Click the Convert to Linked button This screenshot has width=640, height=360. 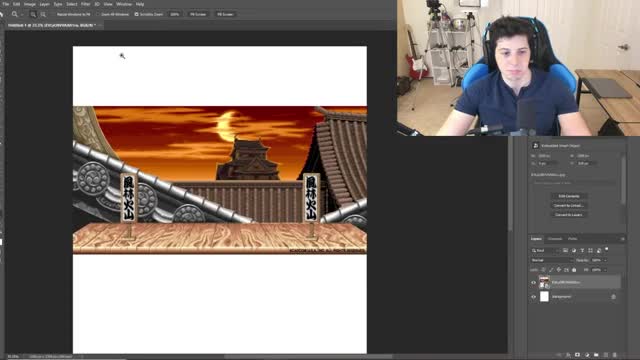coord(569,206)
